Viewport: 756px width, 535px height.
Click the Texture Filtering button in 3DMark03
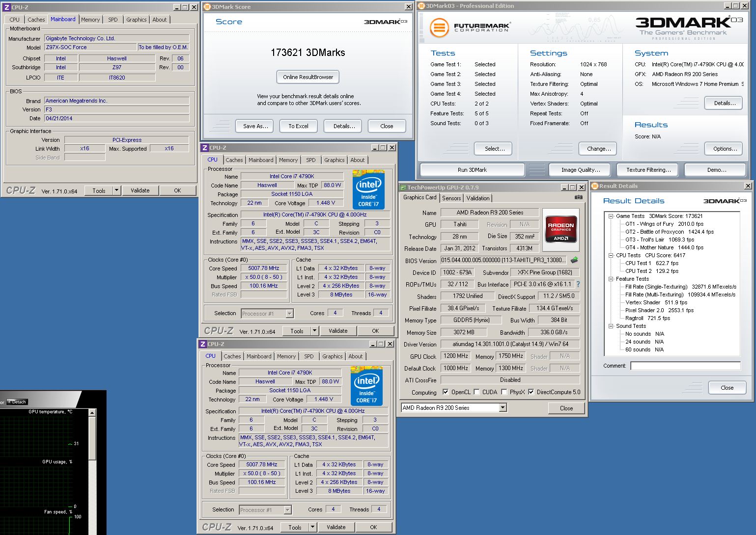point(648,170)
